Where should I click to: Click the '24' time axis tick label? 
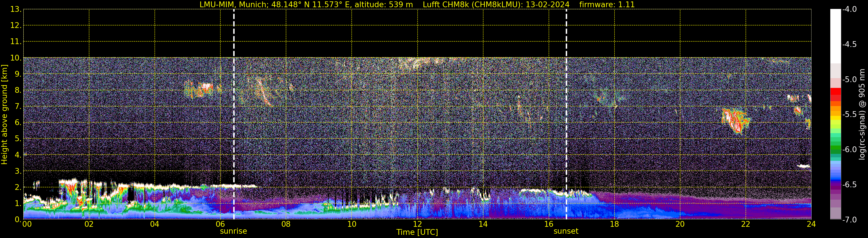(x=811, y=224)
